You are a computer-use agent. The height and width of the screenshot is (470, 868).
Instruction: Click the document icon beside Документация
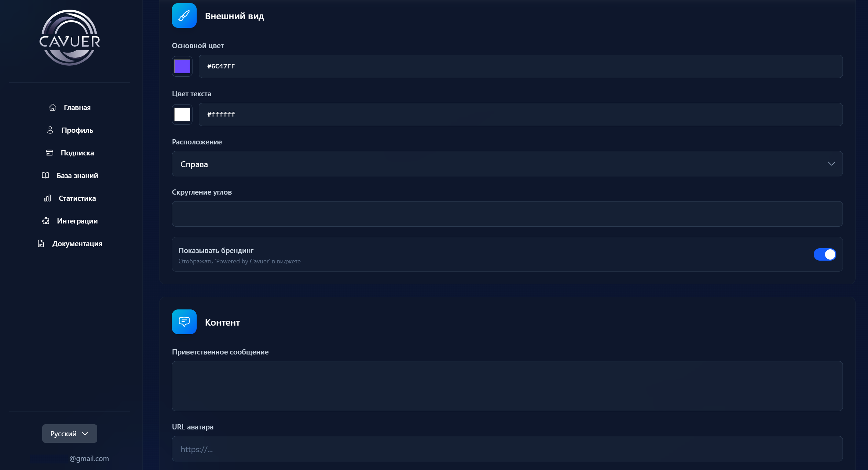coord(41,243)
